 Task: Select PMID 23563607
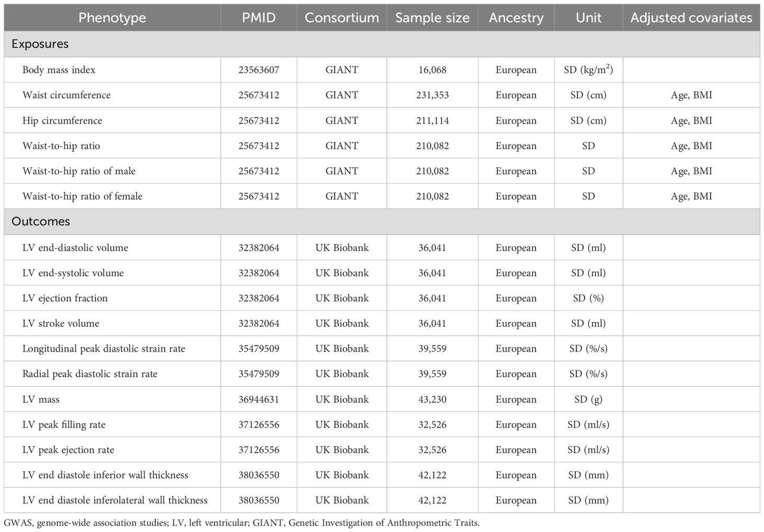(x=259, y=70)
